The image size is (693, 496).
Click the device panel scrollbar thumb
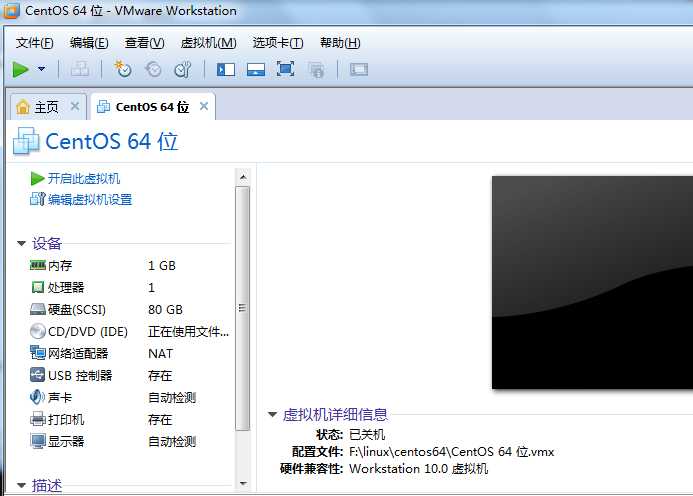point(243,308)
